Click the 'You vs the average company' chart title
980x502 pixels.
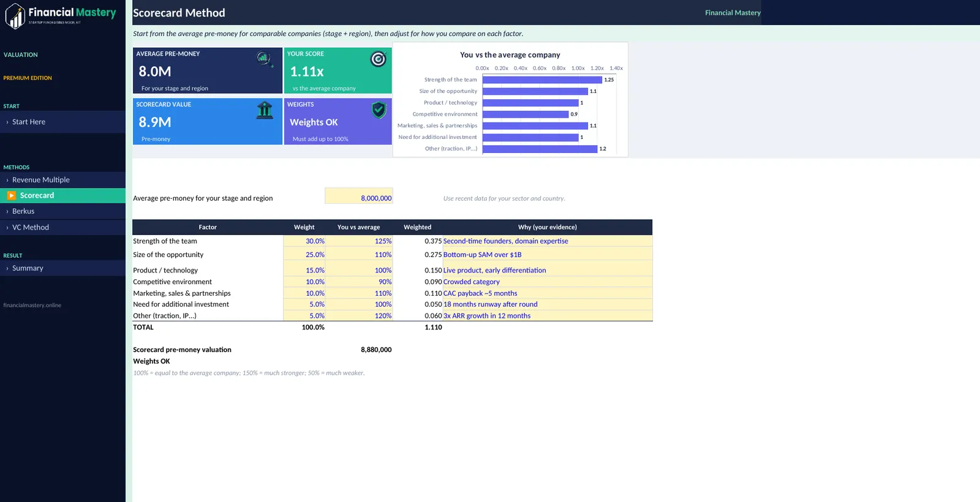click(510, 55)
